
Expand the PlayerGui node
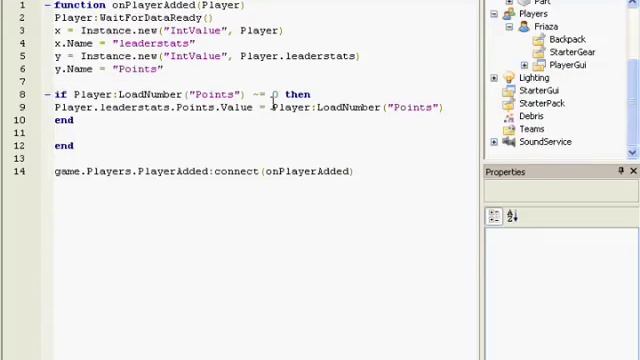pyautogui.click(x=524, y=65)
